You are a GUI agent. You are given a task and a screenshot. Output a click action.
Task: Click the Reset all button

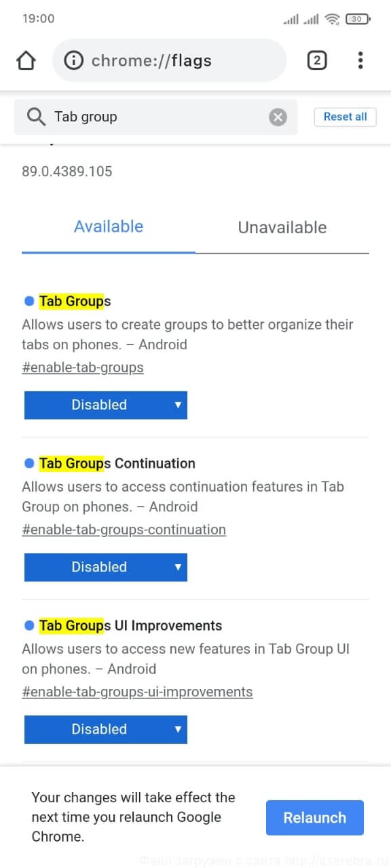pyautogui.click(x=345, y=117)
